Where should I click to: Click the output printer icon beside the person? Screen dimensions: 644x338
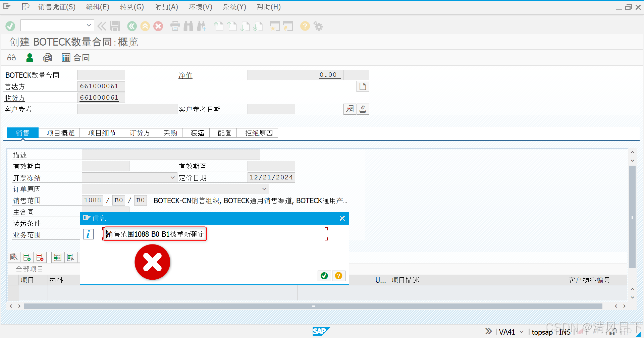click(x=47, y=58)
